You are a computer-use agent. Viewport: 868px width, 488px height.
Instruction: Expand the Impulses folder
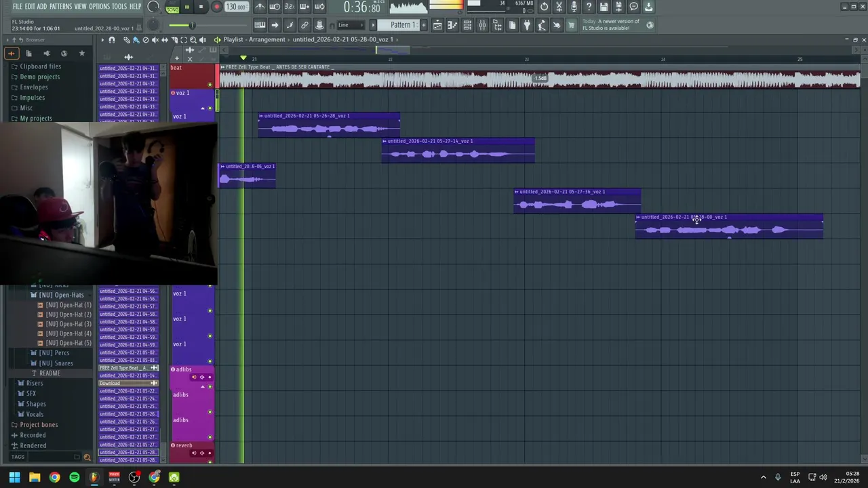pos(33,98)
